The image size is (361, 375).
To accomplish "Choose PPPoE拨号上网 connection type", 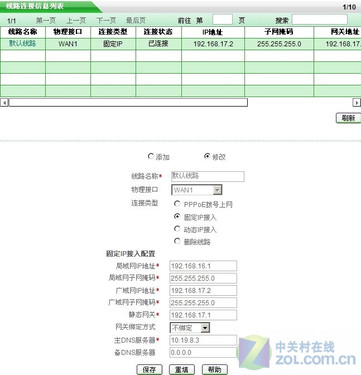I will pyautogui.click(x=177, y=204).
